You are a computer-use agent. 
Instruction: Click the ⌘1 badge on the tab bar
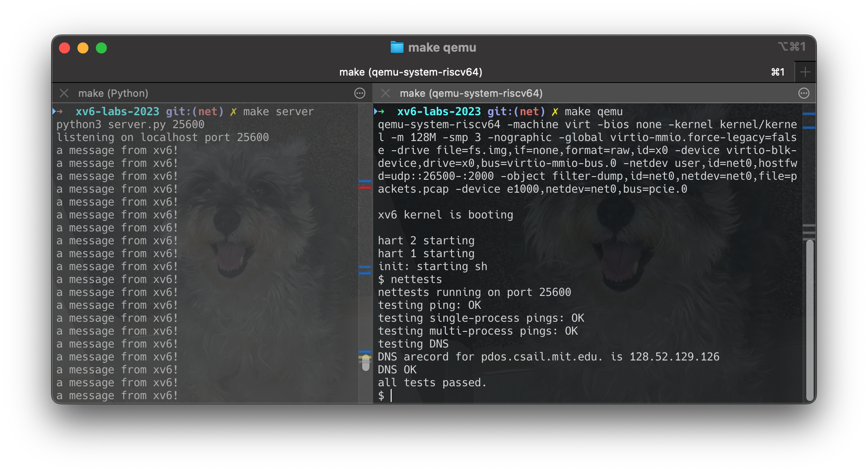(x=777, y=71)
